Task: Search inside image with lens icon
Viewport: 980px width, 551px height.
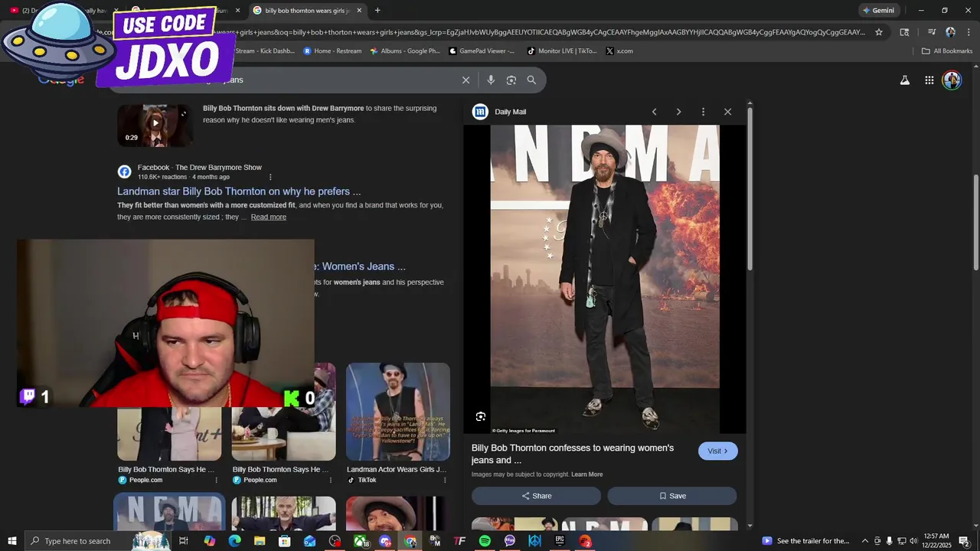Action: pyautogui.click(x=481, y=416)
